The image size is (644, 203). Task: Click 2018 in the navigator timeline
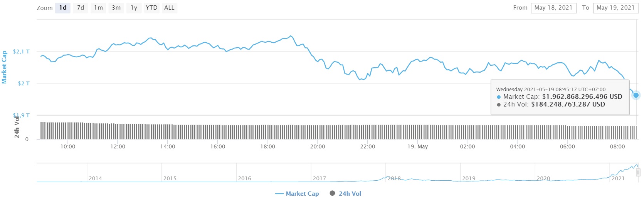[x=394, y=178]
